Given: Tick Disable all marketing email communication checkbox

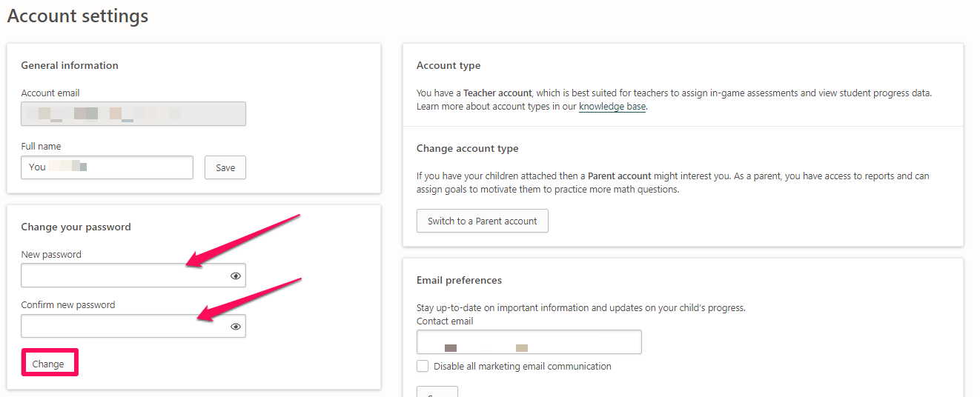Looking at the screenshot, I should 423,366.
